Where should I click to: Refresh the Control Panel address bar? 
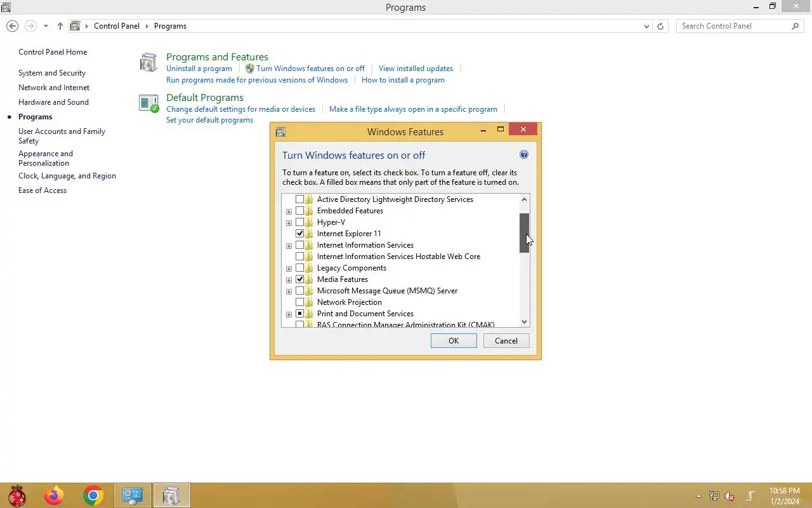pos(660,26)
